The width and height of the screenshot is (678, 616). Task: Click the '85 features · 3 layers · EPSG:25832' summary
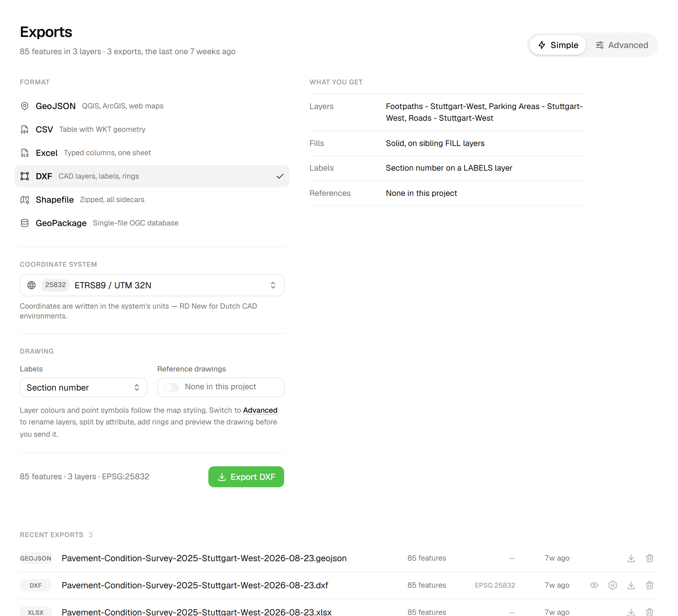pos(84,476)
